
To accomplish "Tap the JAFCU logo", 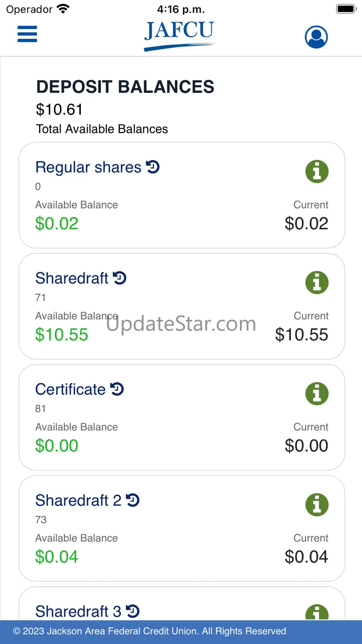I will tap(179, 35).
